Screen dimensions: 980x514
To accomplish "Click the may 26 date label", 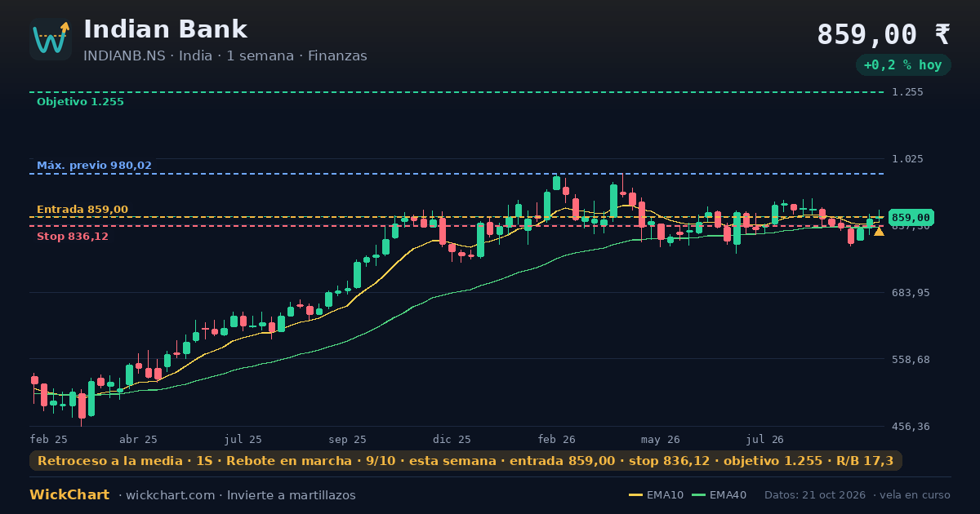I will [x=661, y=439].
